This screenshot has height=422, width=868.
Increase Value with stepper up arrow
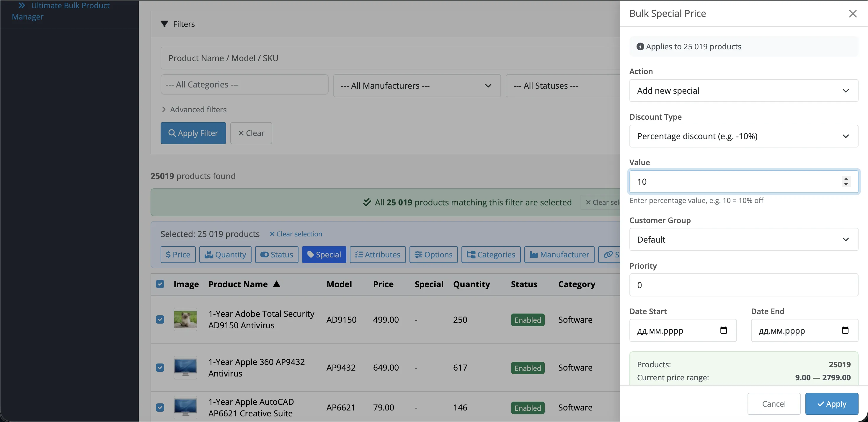coord(846,178)
